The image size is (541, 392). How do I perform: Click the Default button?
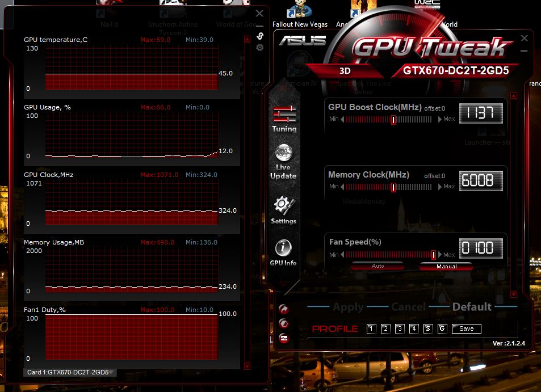tap(472, 307)
